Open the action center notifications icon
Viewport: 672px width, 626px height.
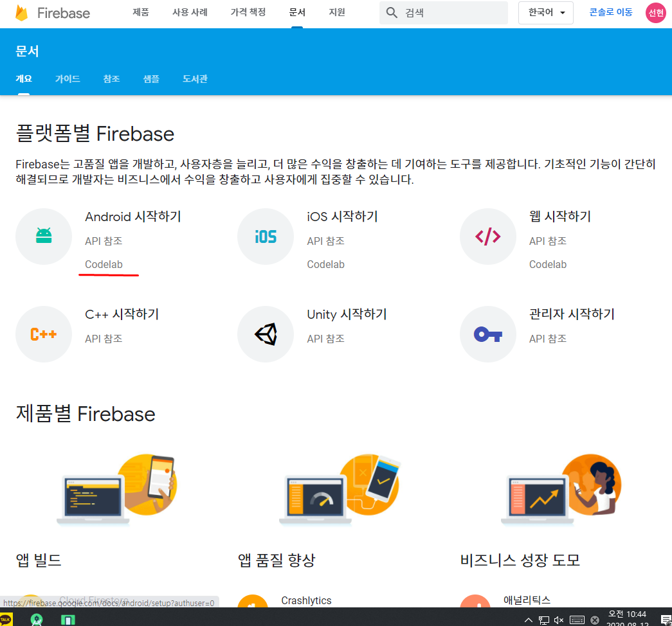click(666, 620)
